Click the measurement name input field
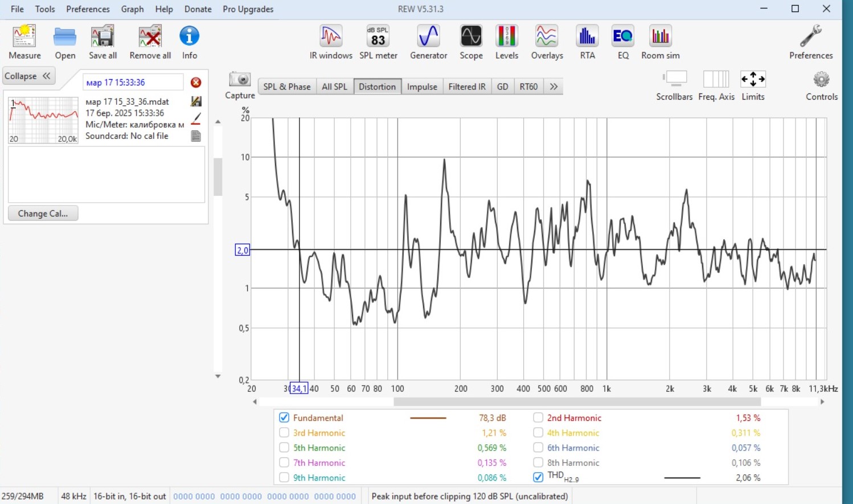This screenshot has height=504, width=853. pos(133,83)
